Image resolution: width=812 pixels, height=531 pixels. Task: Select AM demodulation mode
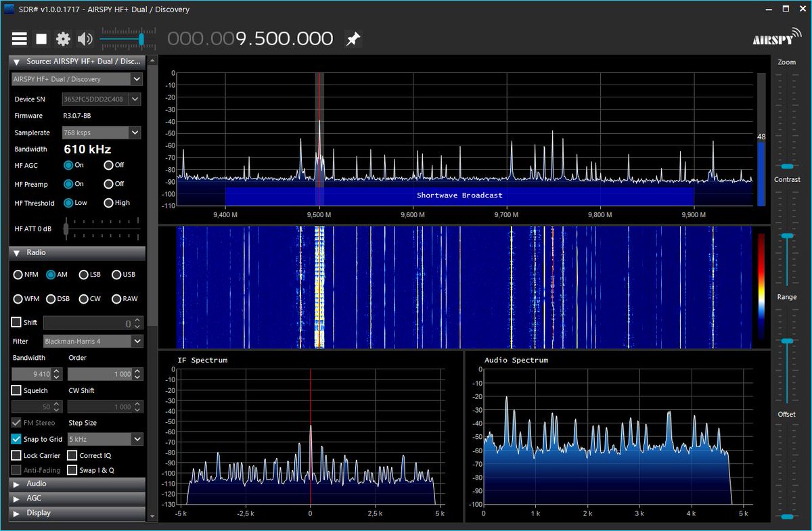click(x=51, y=275)
